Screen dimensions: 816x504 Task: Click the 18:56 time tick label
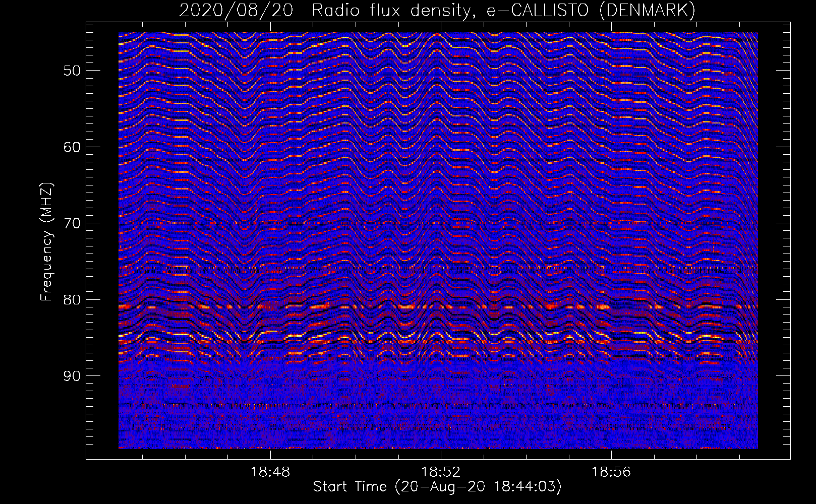[x=611, y=472]
